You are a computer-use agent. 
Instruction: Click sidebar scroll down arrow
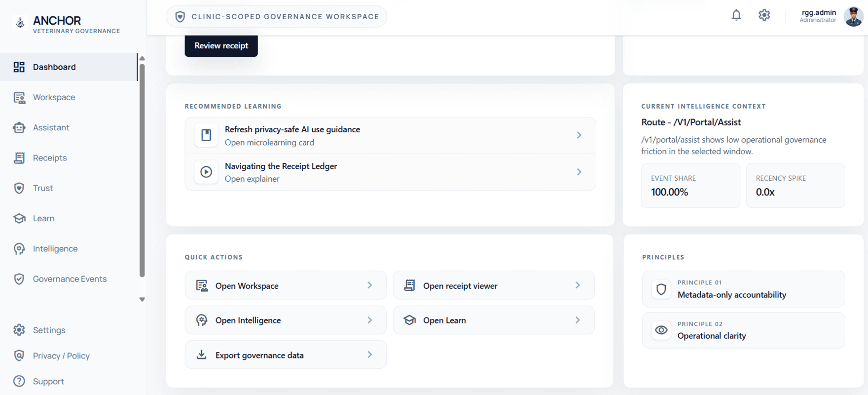point(142,299)
